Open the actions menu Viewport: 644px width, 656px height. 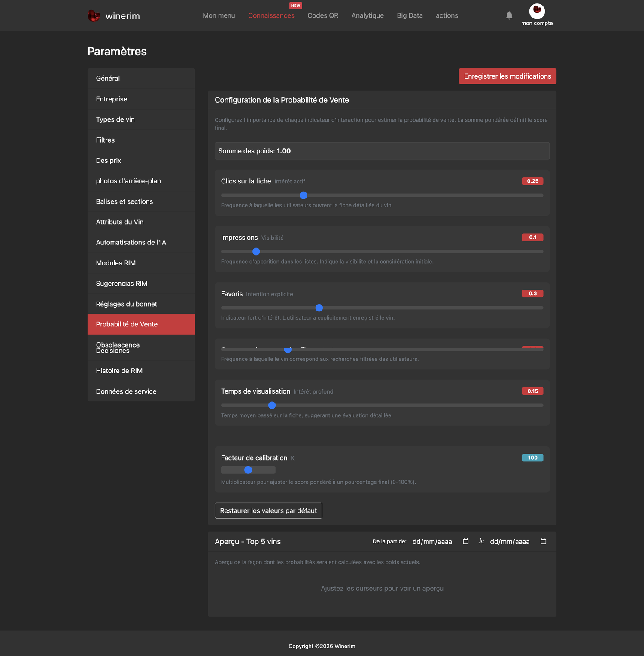coord(447,15)
